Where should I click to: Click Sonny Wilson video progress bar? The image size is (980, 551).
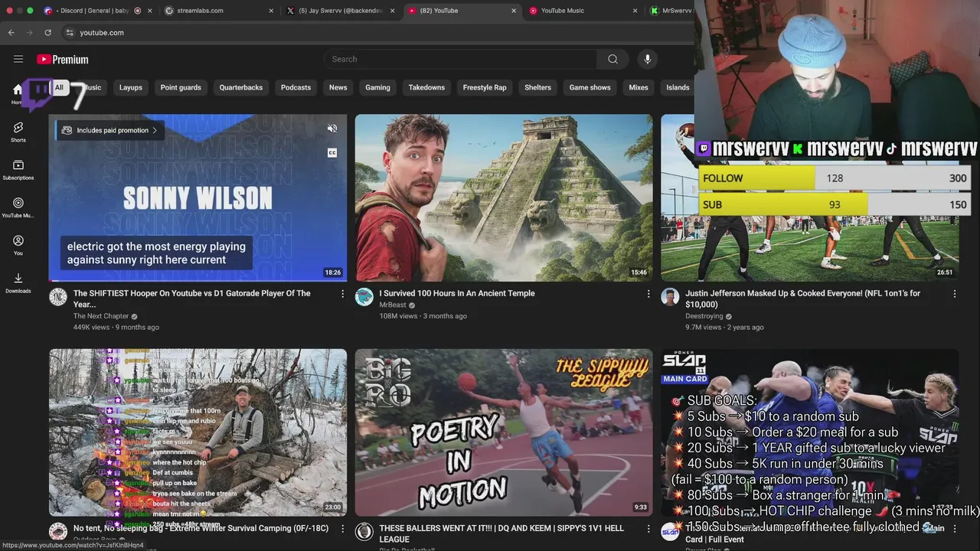point(198,280)
